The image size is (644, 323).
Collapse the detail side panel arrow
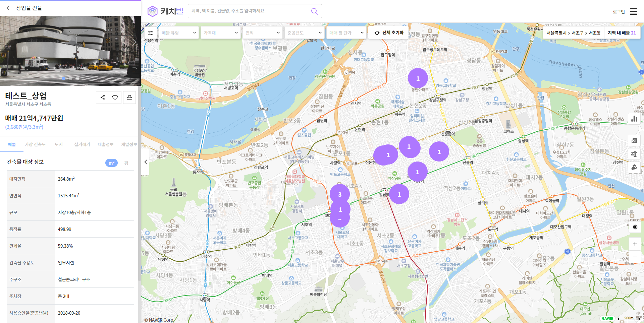[146, 162]
